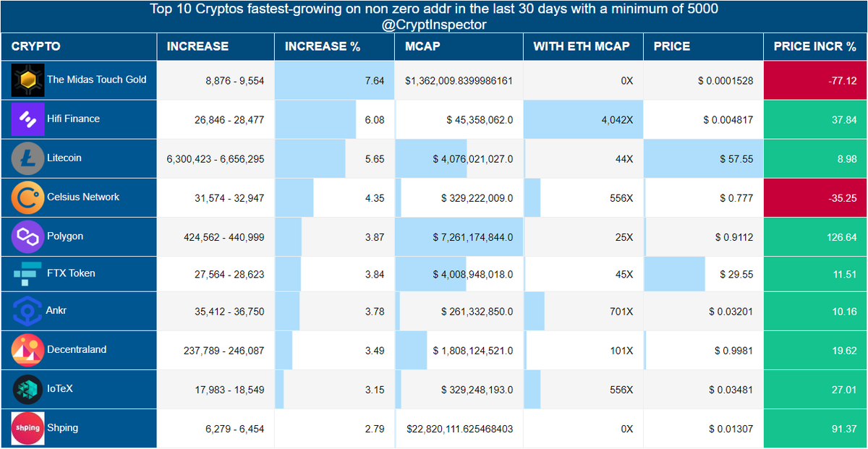Click the Celsius Network name
This screenshot has width=868, height=449.
[83, 197]
